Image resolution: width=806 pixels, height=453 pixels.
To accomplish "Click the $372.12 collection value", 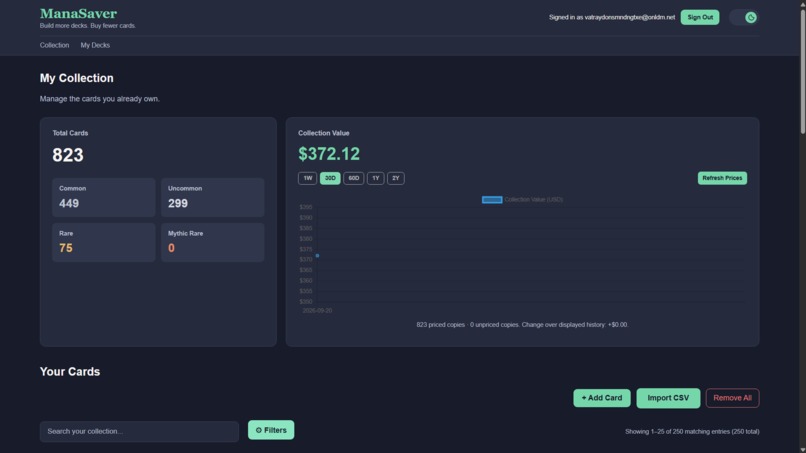I will (329, 154).
